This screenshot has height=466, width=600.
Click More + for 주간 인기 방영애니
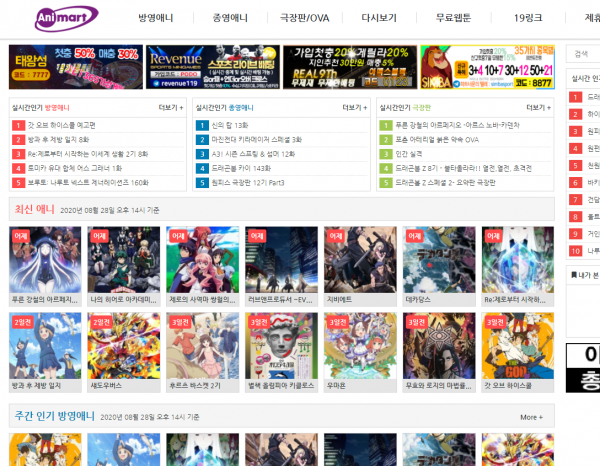[532, 417]
